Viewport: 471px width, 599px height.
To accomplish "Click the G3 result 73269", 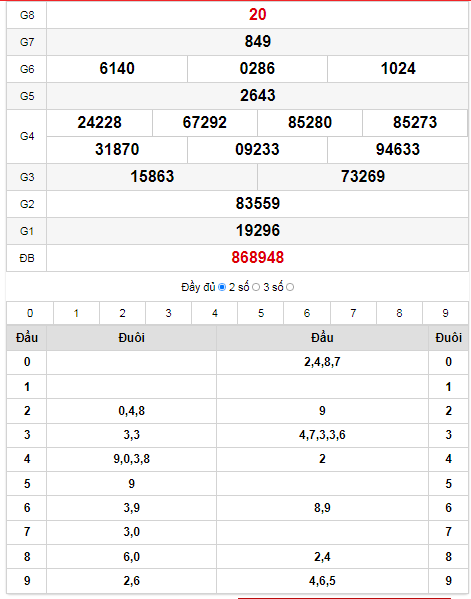I will (363, 176).
